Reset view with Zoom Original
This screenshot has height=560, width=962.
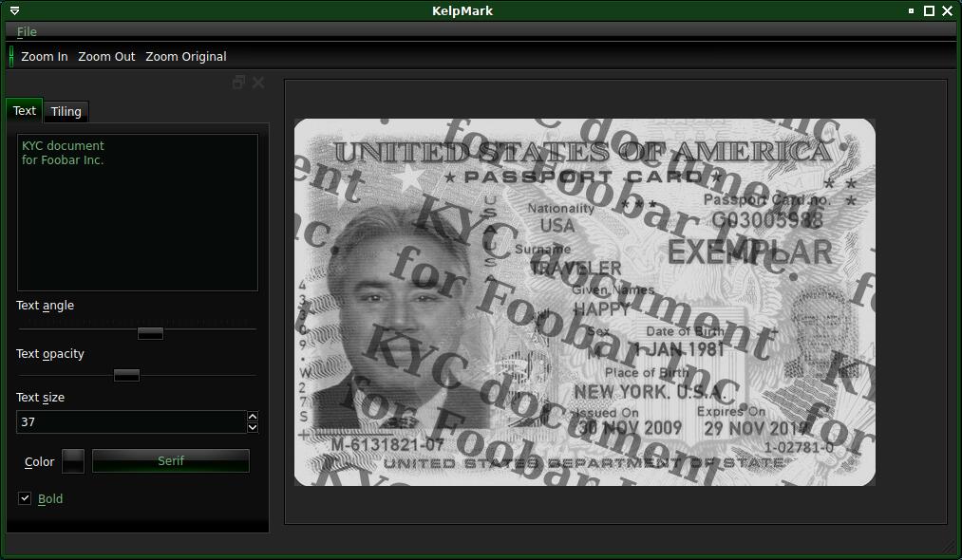pos(186,56)
